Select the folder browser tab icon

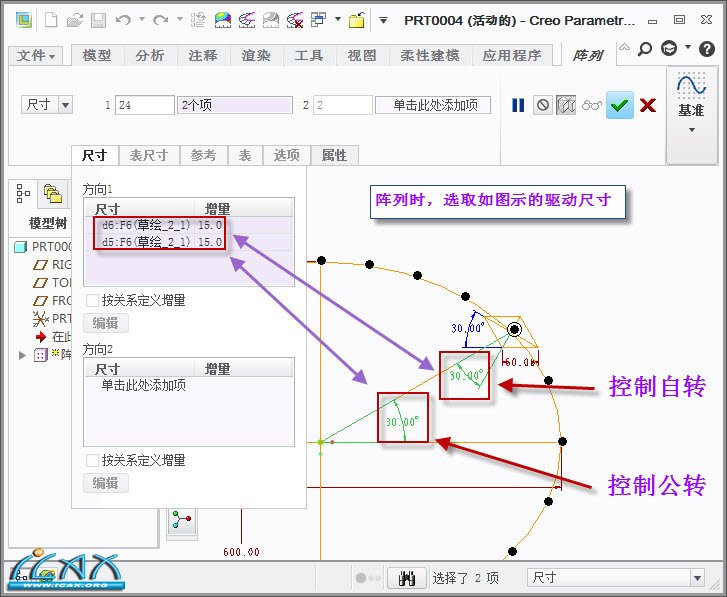coord(53,193)
